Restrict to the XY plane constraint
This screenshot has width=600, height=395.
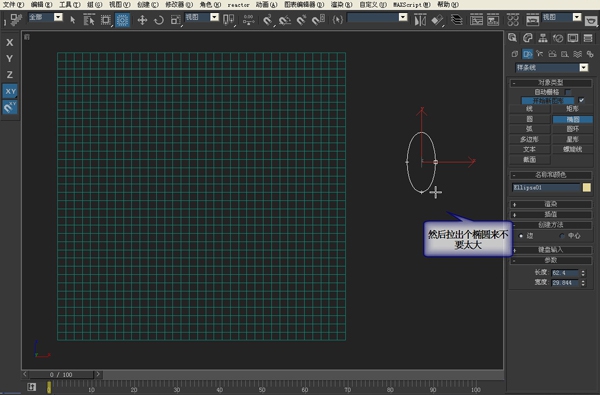(x=10, y=91)
